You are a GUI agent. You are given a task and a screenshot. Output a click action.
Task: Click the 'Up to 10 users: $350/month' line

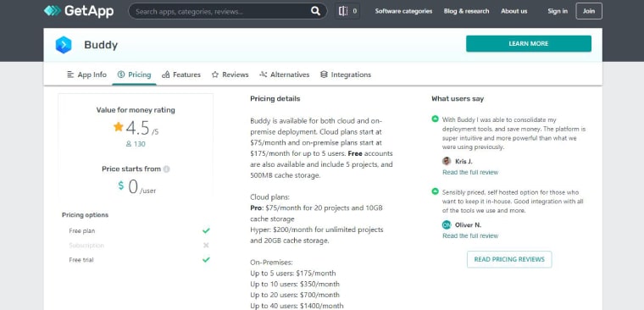click(x=295, y=284)
